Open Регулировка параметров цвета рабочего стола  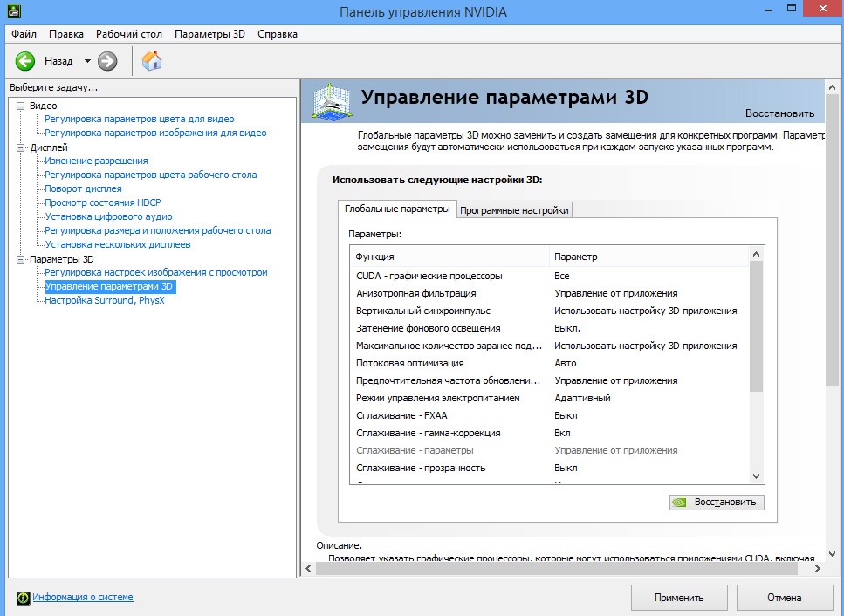pos(151,175)
